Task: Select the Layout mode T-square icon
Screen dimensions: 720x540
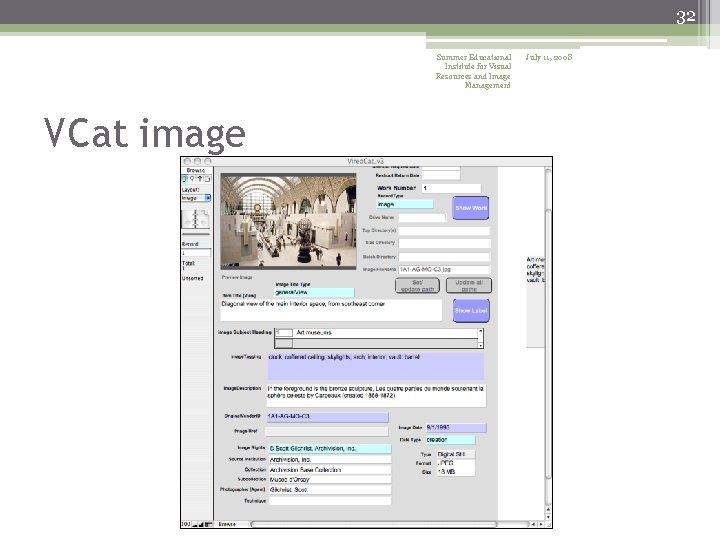Action: (200, 179)
